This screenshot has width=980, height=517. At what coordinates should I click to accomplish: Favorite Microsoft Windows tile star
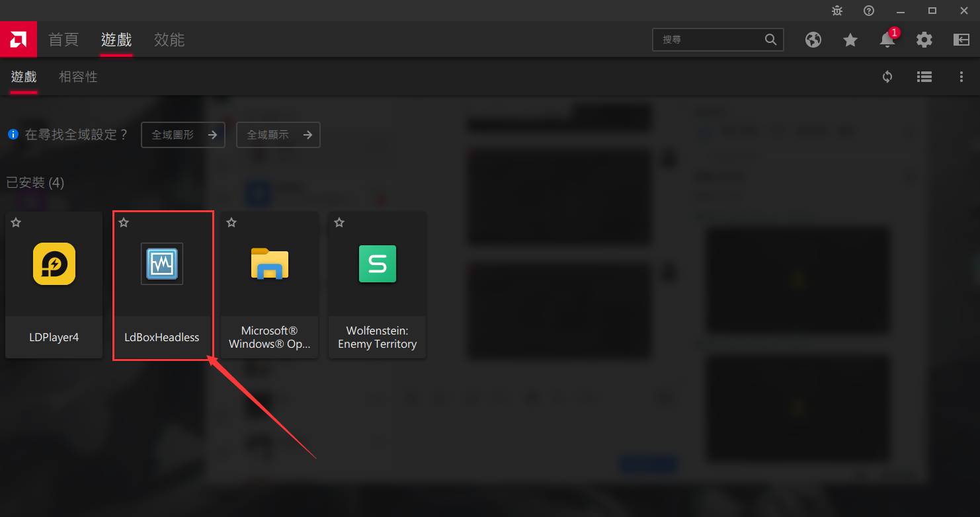231,223
